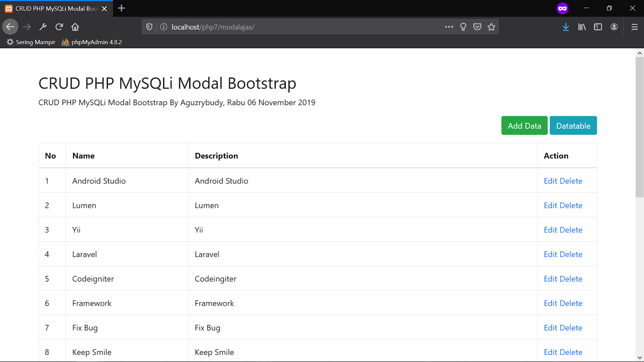The width and height of the screenshot is (644, 362).
Task: Save page to Pocket
Action: 477,27
